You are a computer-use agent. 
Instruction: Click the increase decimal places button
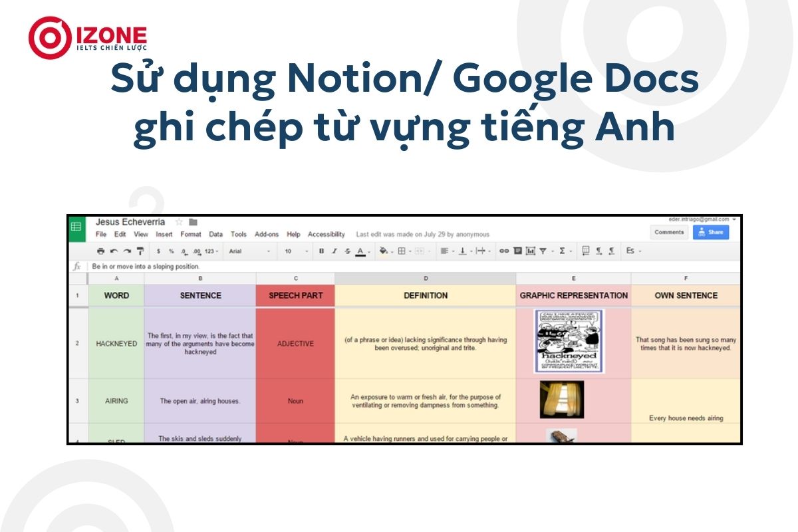click(x=197, y=251)
